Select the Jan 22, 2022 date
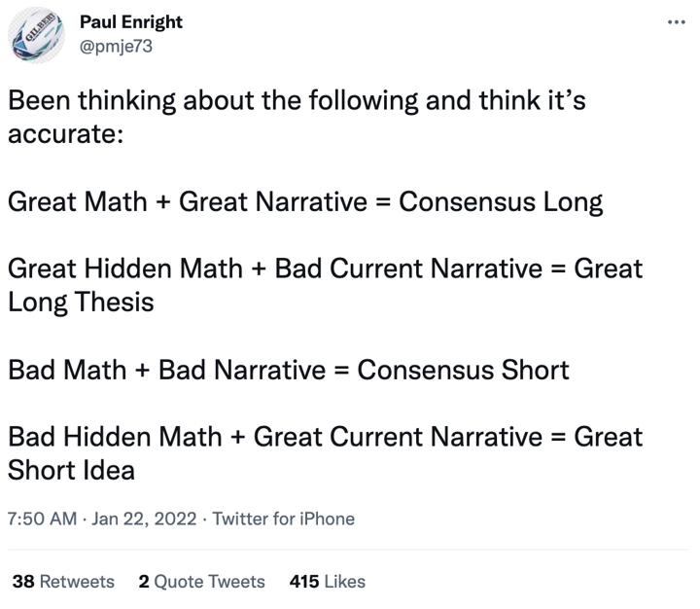This screenshot has width=700, height=609. point(144,519)
